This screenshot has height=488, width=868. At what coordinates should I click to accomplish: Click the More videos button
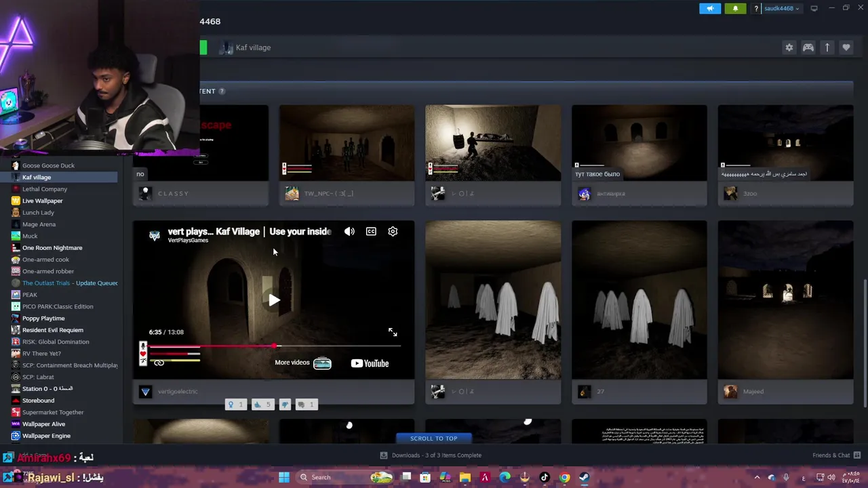[x=303, y=363]
